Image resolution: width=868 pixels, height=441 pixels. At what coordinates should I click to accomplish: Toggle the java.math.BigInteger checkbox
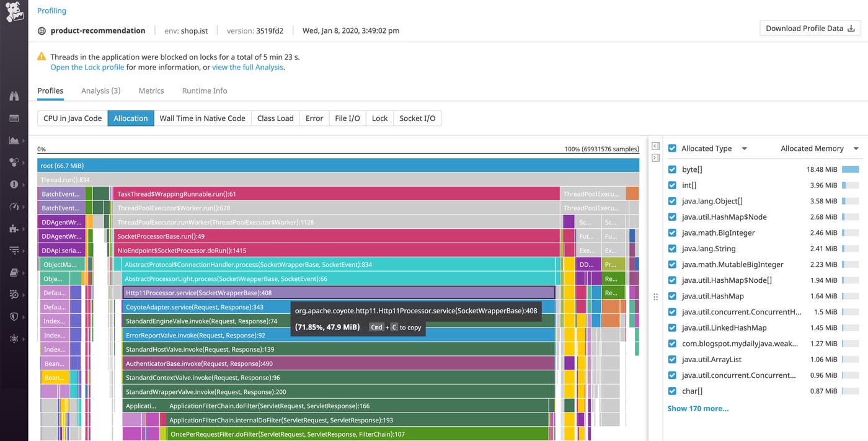coord(672,233)
